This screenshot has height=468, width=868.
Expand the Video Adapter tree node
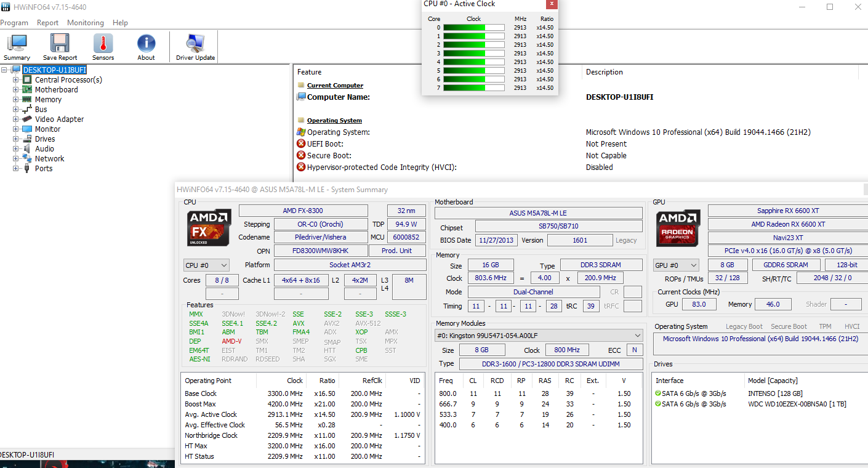pyautogui.click(x=16, y=119)
